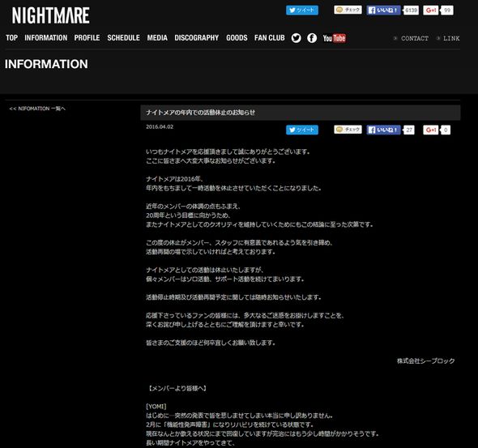Screen dimensions: 478x448
Task: Open DISCOGRAPHY menu item
Action: tap(196, 38)
